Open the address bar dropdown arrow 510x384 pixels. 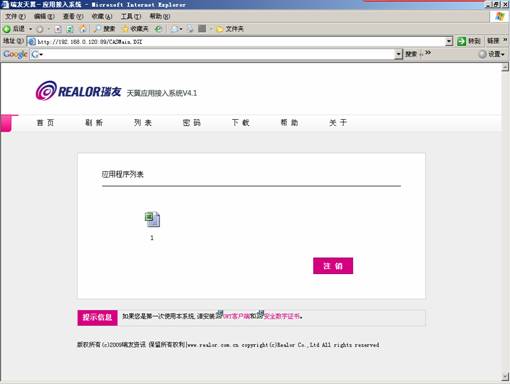pyautogui.click(x=449, y=42)
